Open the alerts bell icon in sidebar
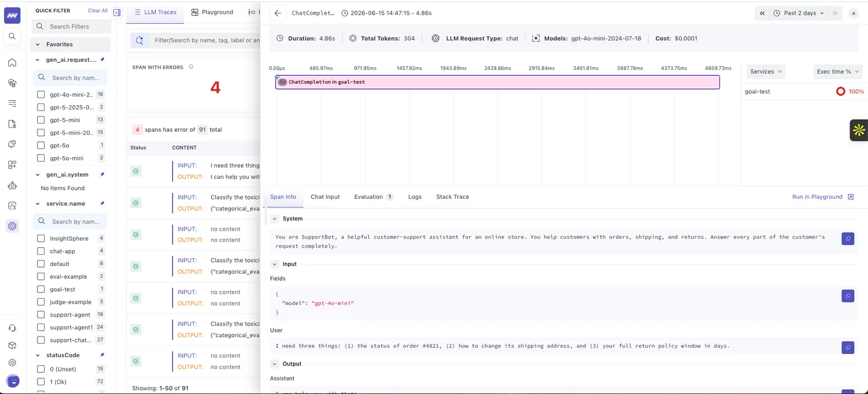This screenshot has width=868, height=394. [x=12, y=144]
